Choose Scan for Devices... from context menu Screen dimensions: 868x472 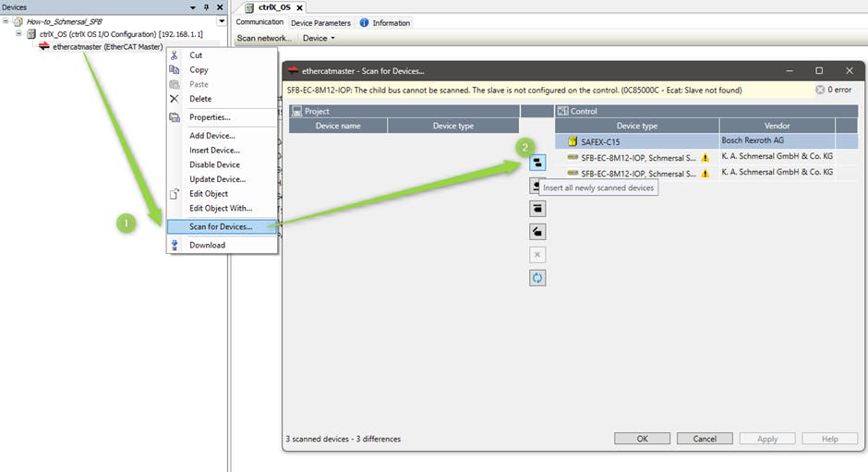click(x=221, y=226)
